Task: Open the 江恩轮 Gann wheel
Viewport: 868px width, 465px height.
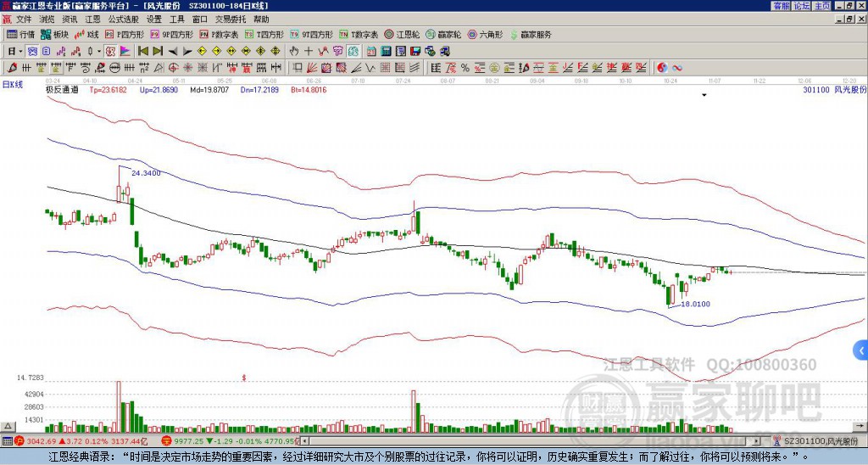Action: pos(402,35)
